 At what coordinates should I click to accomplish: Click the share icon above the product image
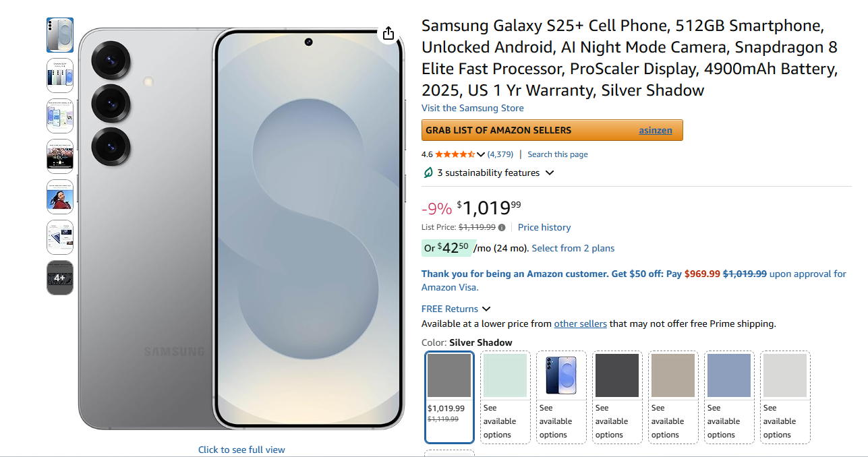[x=388, y=34]
